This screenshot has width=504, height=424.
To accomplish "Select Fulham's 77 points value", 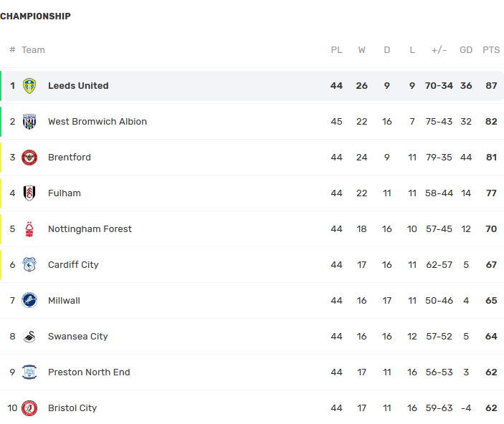I will click(491, 193).
